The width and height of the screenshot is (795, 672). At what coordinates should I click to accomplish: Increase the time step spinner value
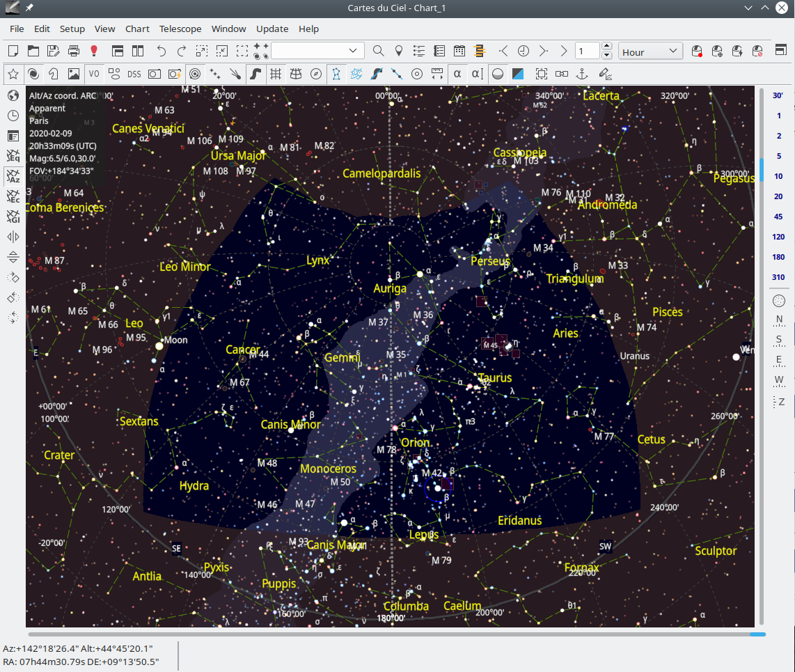point(606,47)
